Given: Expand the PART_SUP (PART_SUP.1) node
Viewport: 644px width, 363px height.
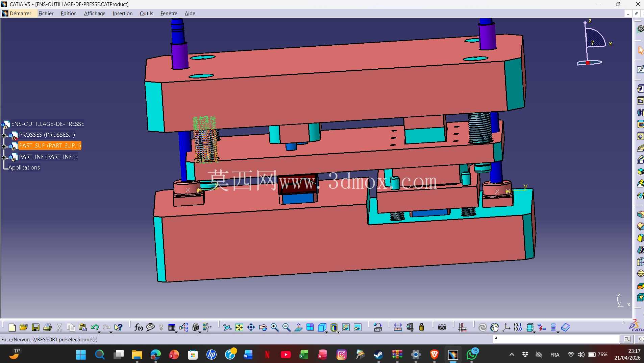Looking at the screenshot, I should (x=4, y=146).
